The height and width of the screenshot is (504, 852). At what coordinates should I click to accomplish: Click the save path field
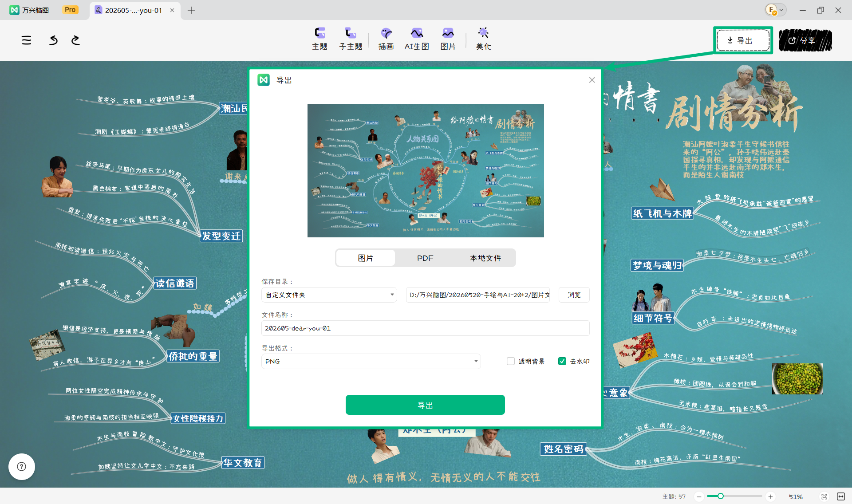click(478, 295)
